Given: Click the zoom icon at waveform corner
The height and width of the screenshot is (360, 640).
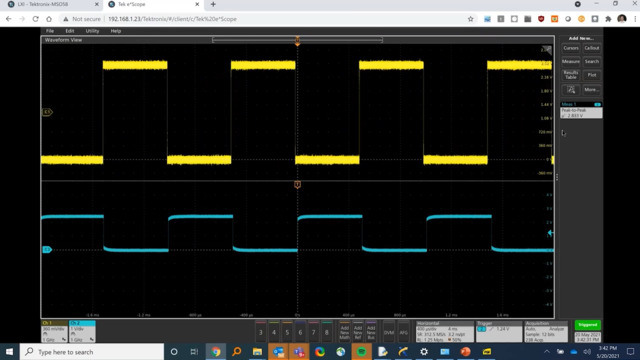Looking at the screenshot, I should 546,50.
